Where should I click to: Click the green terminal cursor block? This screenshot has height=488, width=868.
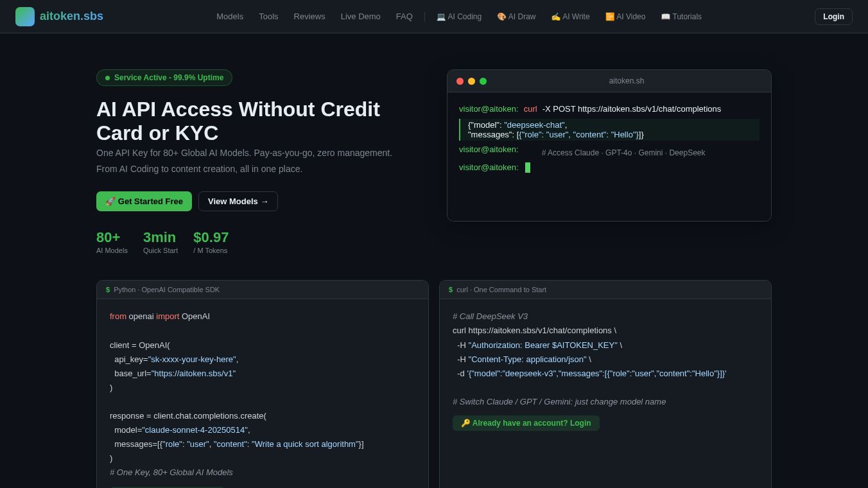(x=528, y=168)
